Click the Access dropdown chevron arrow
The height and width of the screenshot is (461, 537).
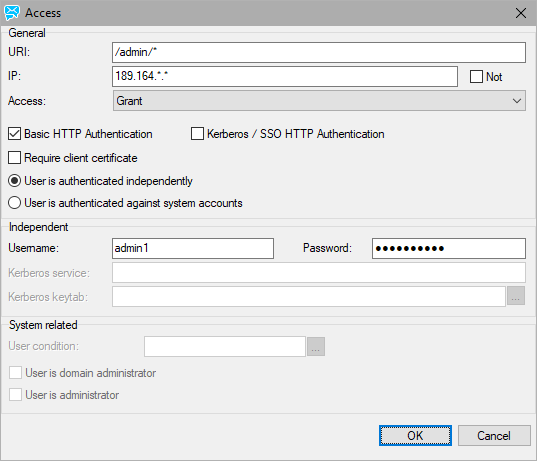(x=517, y=101)
